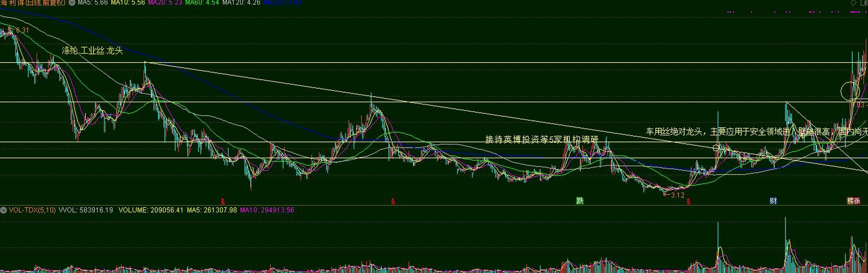Select the annotation 接待英博投资等5家机构调研
Viewport: 868px width, 273px height.
point(542,139)
